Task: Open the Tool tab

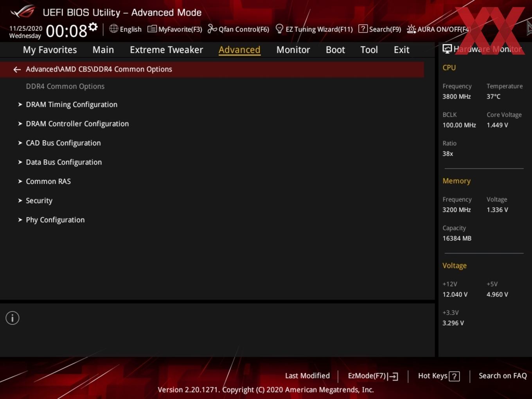Action: click(x=369, y=50)
